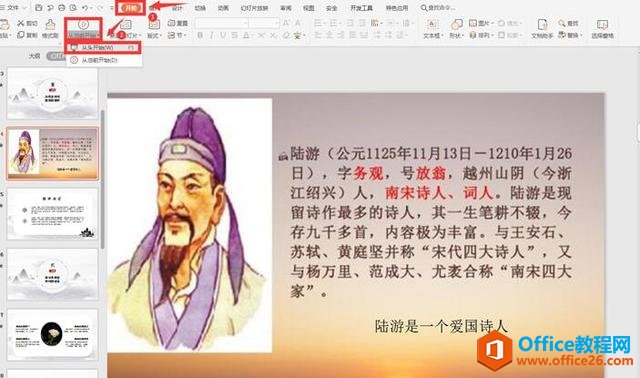The width and height of the screenshot is (640, 378).
Task: Choose 从当前开始(C) from the dropdown
Action: 104,60
